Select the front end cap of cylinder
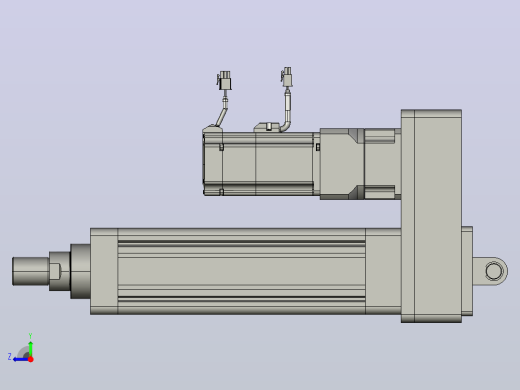 pyautogui.click(x=104, y=271)
